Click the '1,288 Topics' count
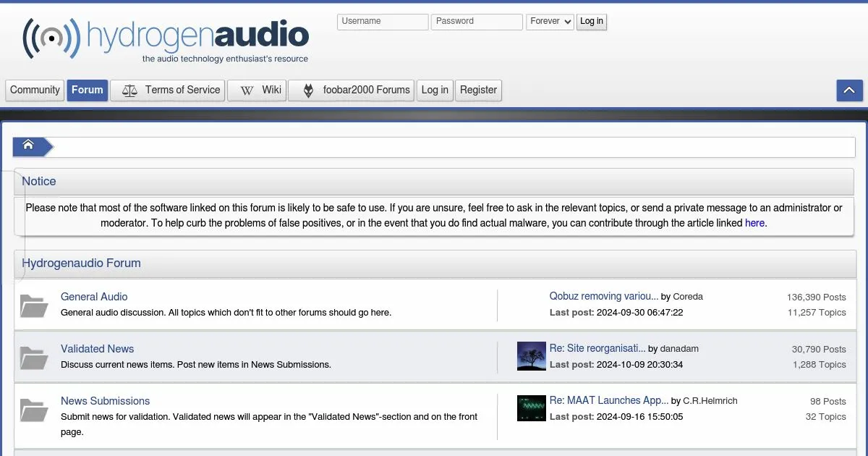The height and width of the screenshot is (456, 868). tap(820, 365)
